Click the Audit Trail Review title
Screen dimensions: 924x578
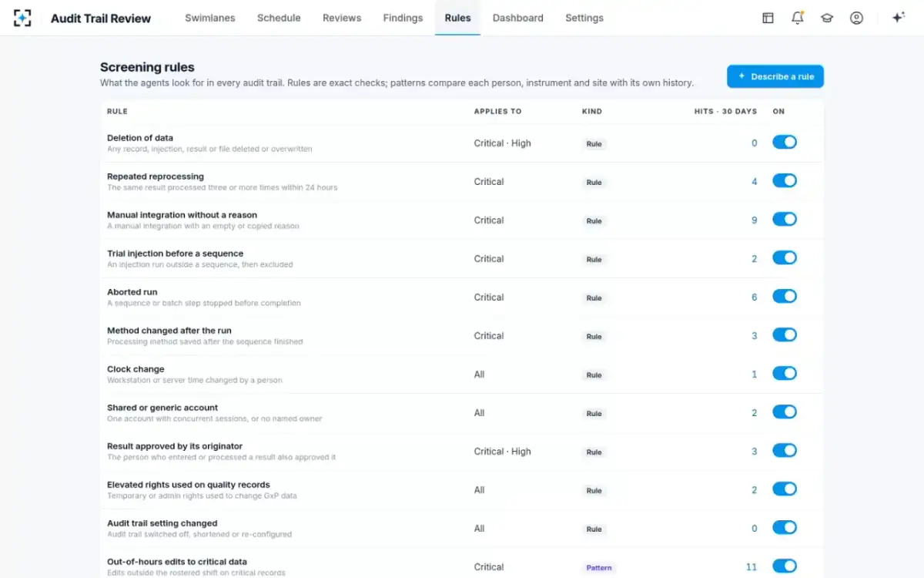click(101, 18)
